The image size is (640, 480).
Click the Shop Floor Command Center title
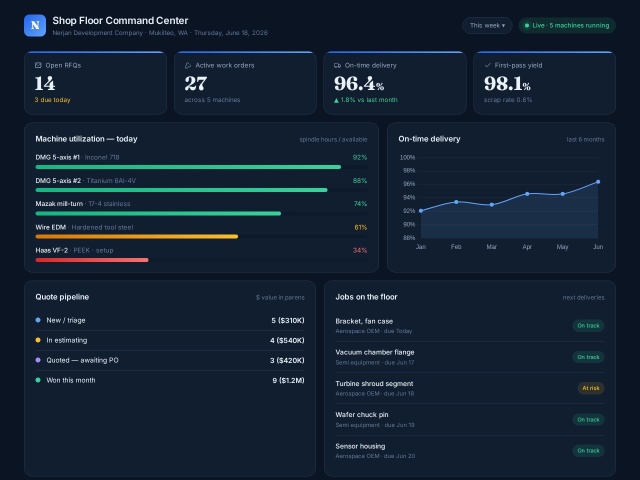pyautogui.click(x=120, y=20)
